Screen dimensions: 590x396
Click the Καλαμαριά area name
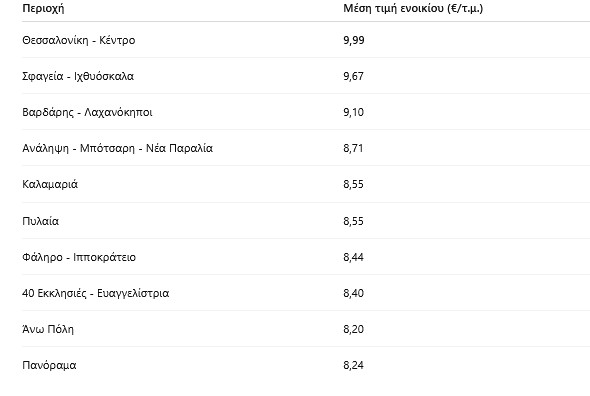[x=50, y=184]
